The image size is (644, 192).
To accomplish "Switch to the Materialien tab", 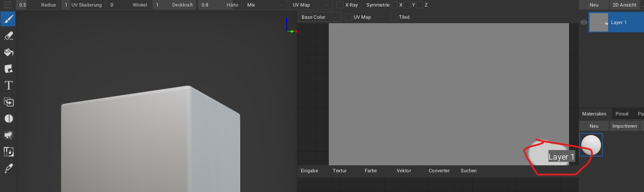I will pos(594,114).
